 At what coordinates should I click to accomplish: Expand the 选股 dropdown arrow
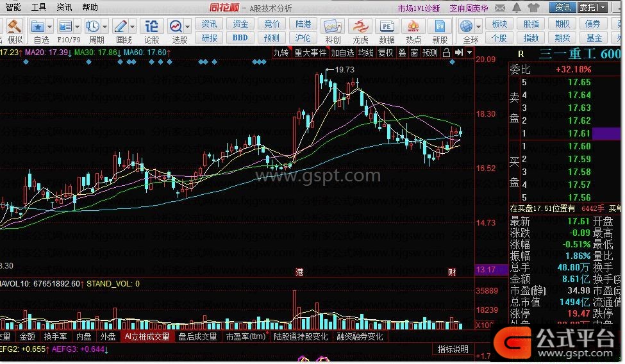coord(188,27)
